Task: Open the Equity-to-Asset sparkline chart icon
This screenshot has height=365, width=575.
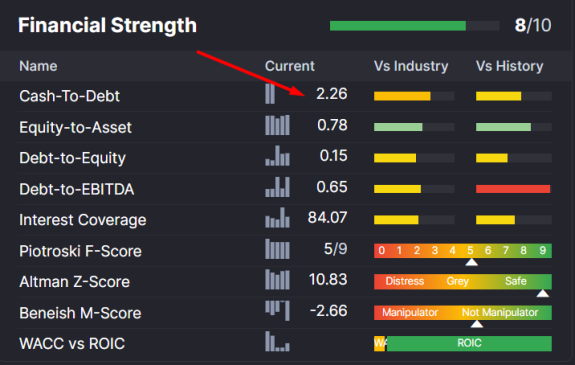Action: pos(277,125)
